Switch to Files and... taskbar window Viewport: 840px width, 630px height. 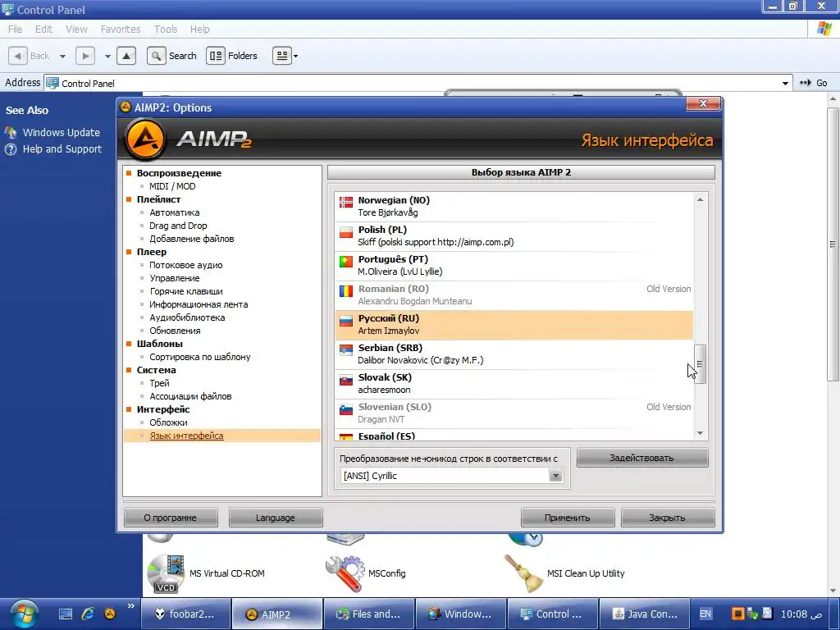point(369,614)
